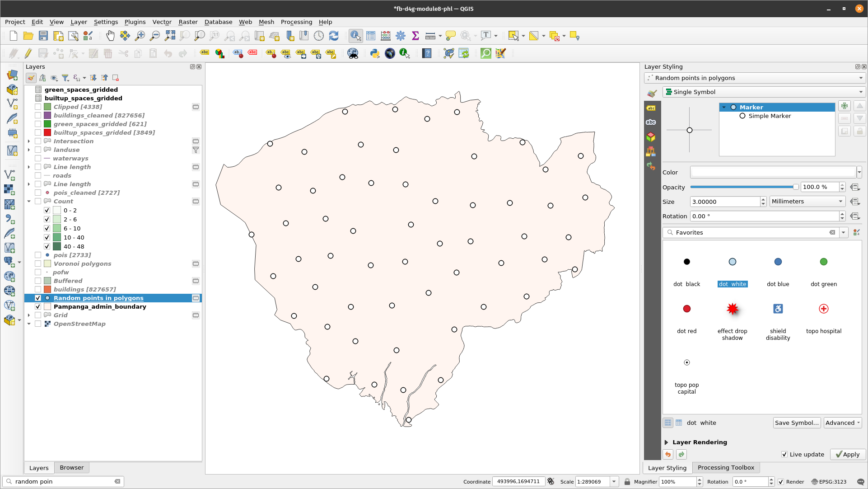Open the Size units dropdown showing Millimeters

click(x=807, y=201)
